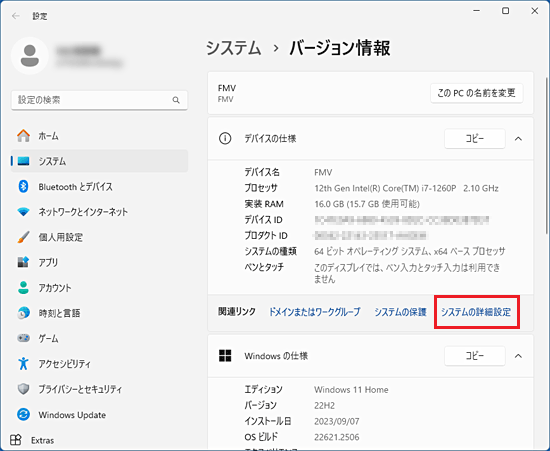Image resolution: width=550 pixels, height=451 pixels.
Task: Open システムの保護 link
Action: [400, 312]
